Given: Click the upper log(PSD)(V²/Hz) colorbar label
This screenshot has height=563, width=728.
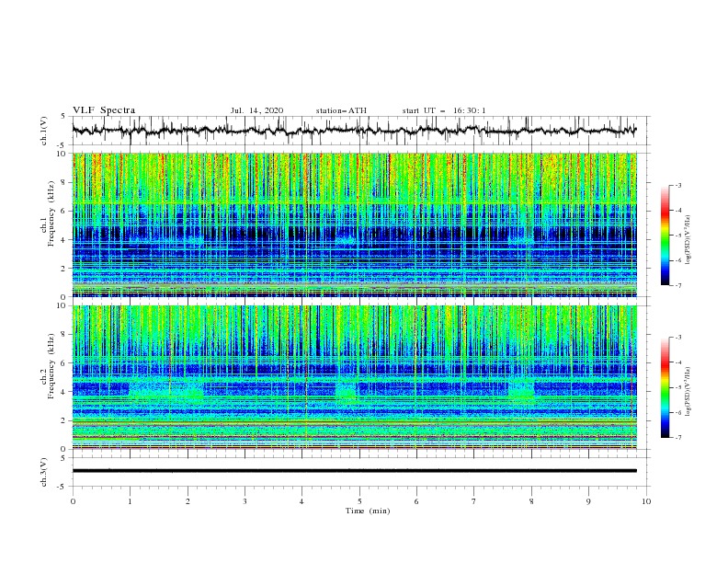Looking at the screenshot, I should point(688,239).
